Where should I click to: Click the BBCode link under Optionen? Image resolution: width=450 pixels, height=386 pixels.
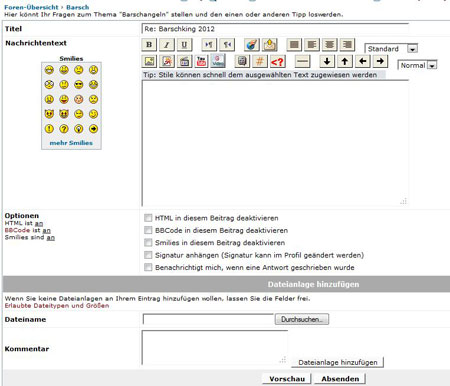pos(17,230)
